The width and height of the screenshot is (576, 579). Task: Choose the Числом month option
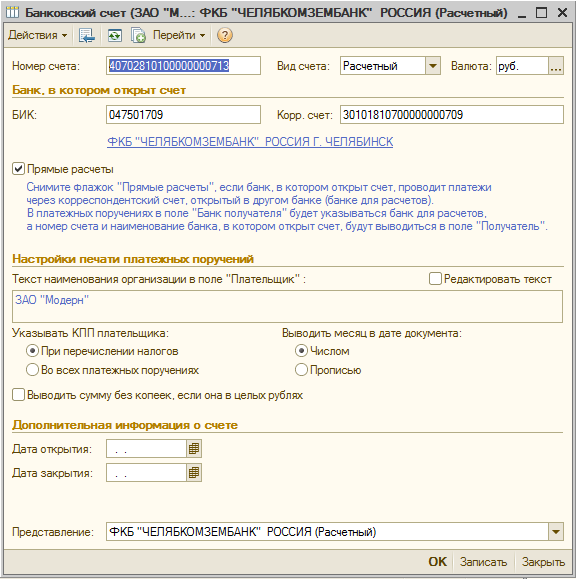tap(301, 351)
